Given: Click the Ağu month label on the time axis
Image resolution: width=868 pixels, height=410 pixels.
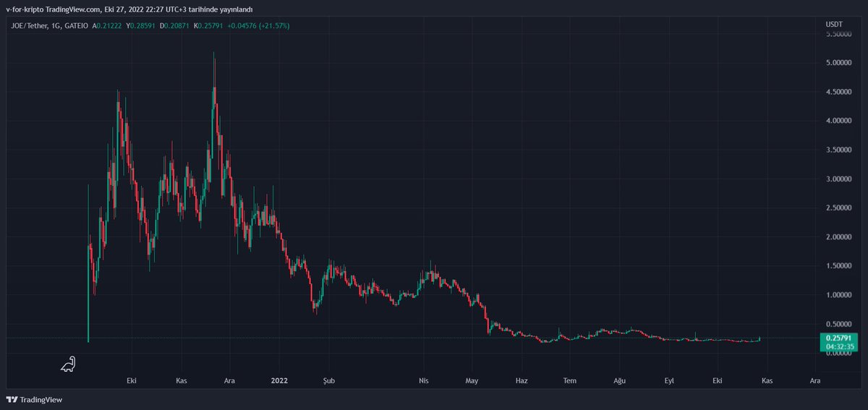Looking at the screenshot, I should tap(619, 380).
